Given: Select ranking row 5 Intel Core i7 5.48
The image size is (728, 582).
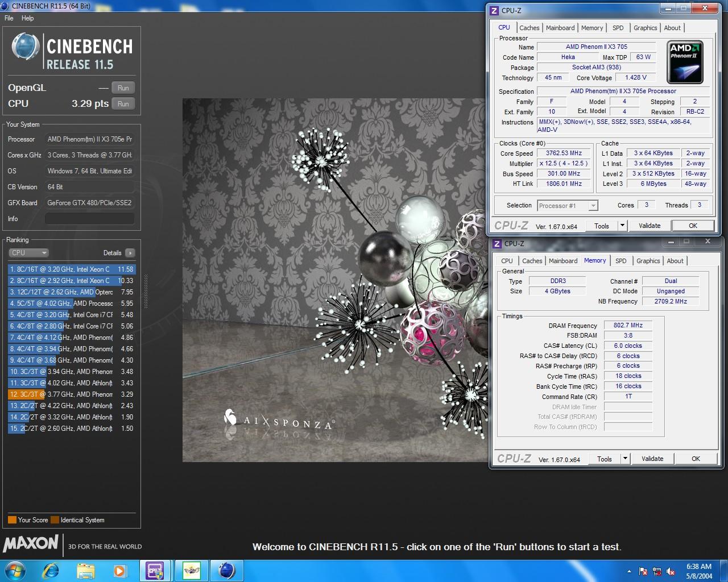Looking at the screenshot, I should click(x=72, y=315).
